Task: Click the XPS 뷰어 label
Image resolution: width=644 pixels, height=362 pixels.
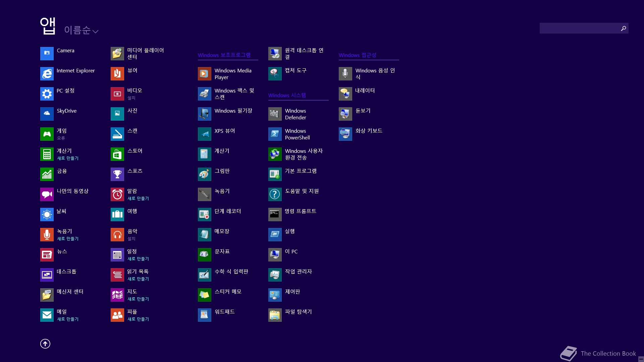Action: coord(225,131)
